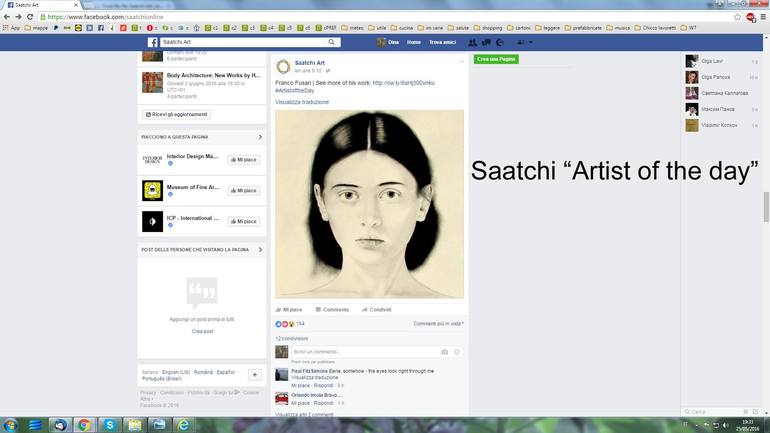Open the 'mappe' bookmarks folder

pos(37,28)
